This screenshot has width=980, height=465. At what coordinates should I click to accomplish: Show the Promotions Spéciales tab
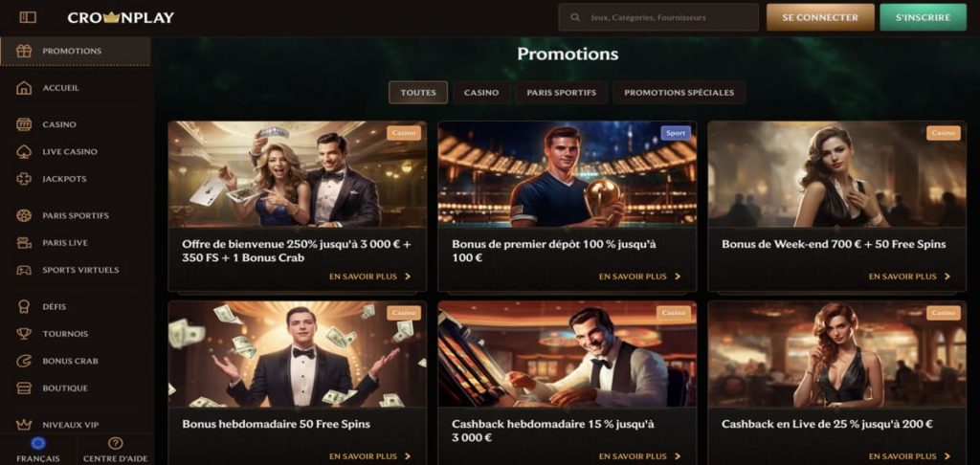pos(679,93)
